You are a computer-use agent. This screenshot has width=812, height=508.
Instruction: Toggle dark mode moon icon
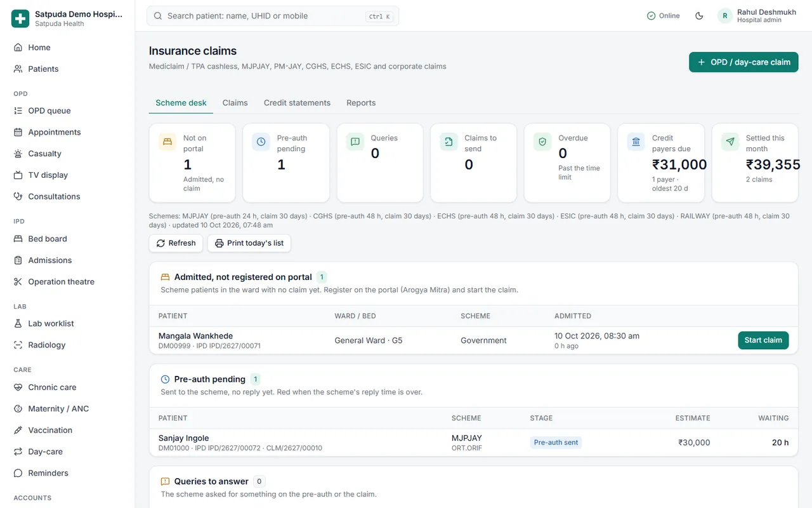(x=699, y=16)
